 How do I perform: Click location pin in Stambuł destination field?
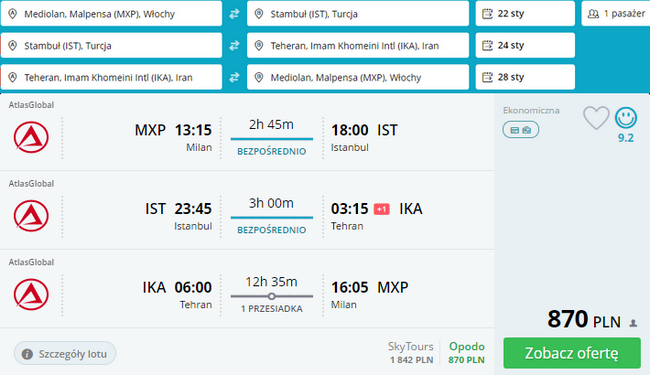pos(259,14)
